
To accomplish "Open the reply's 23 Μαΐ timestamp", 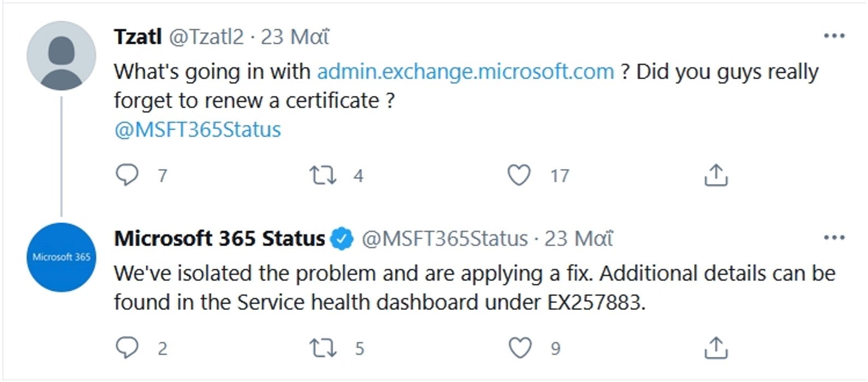I will (579, 238).
